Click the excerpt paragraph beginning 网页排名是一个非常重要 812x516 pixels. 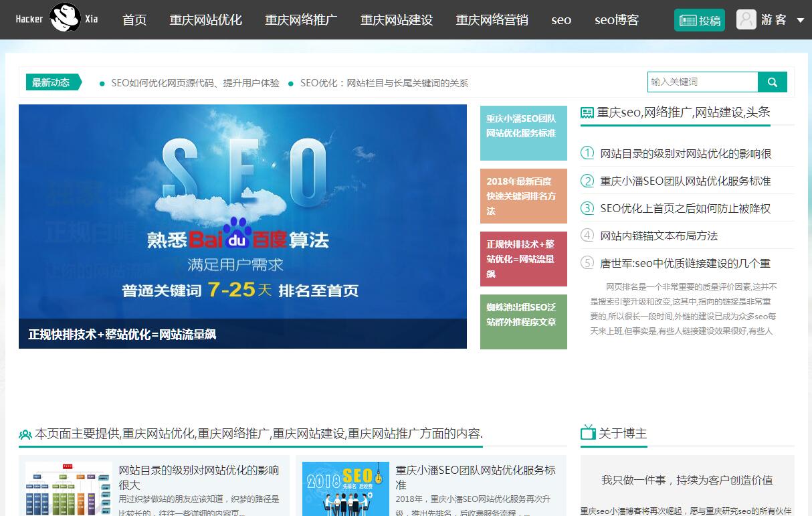[684, 309]
